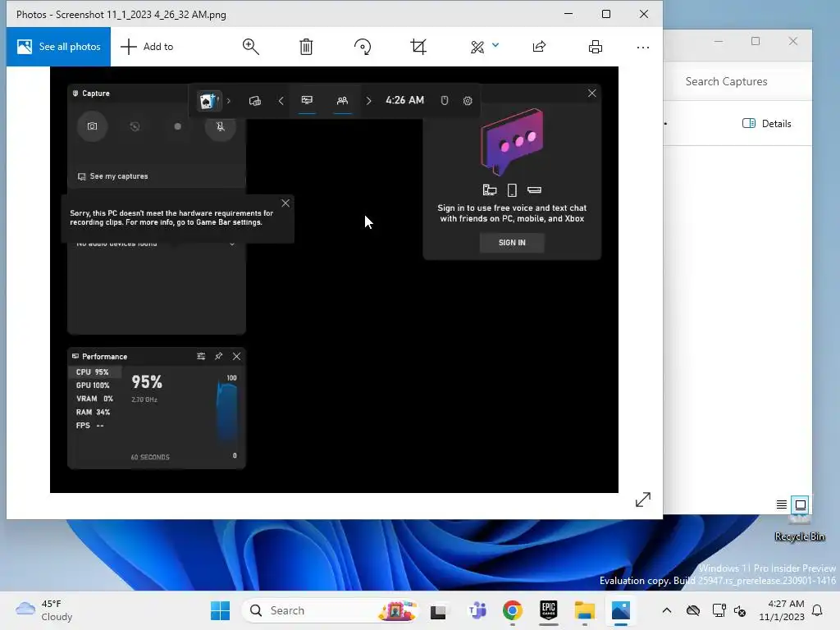
Task: Minimize the Photos window
Action: pos(568,14)
